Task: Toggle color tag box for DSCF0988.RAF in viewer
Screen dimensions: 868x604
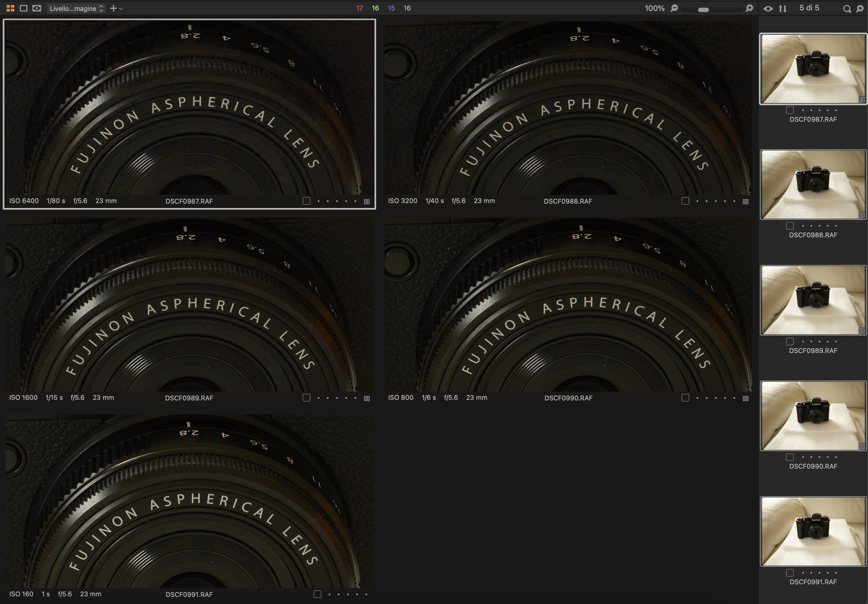Action: 685,201
